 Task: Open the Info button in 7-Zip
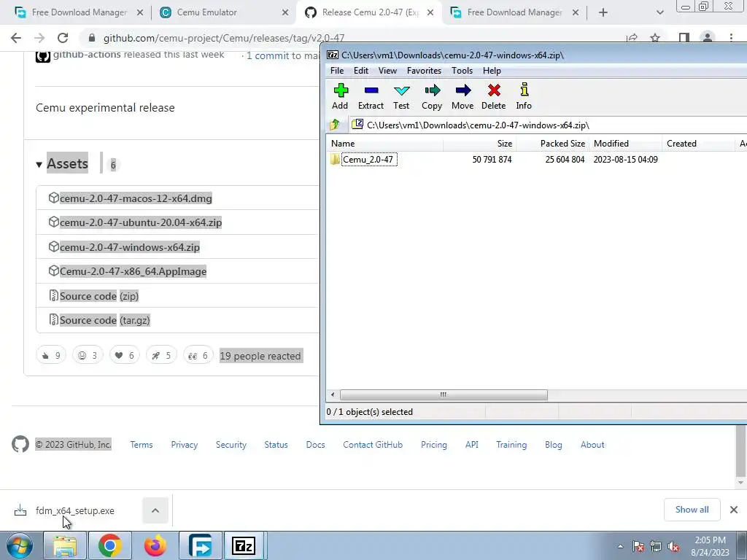[524, 96]
